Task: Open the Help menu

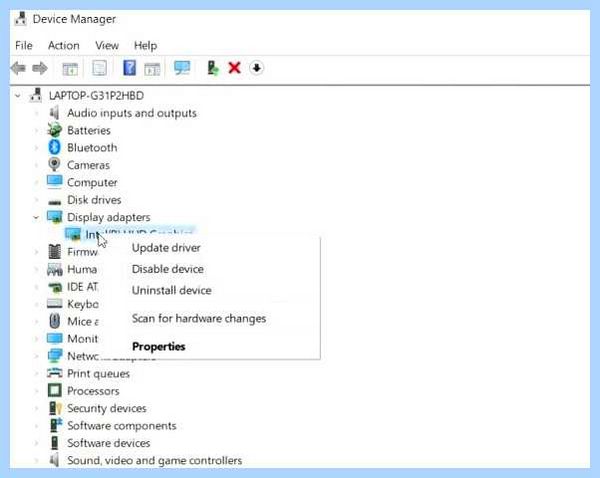Action: tap(145, 46)
